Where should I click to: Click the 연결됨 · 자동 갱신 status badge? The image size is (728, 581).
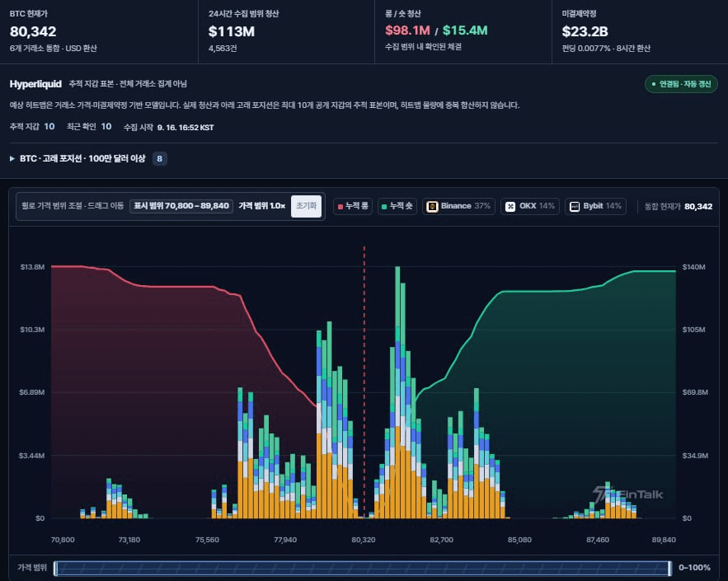click(x=681, y=84)
